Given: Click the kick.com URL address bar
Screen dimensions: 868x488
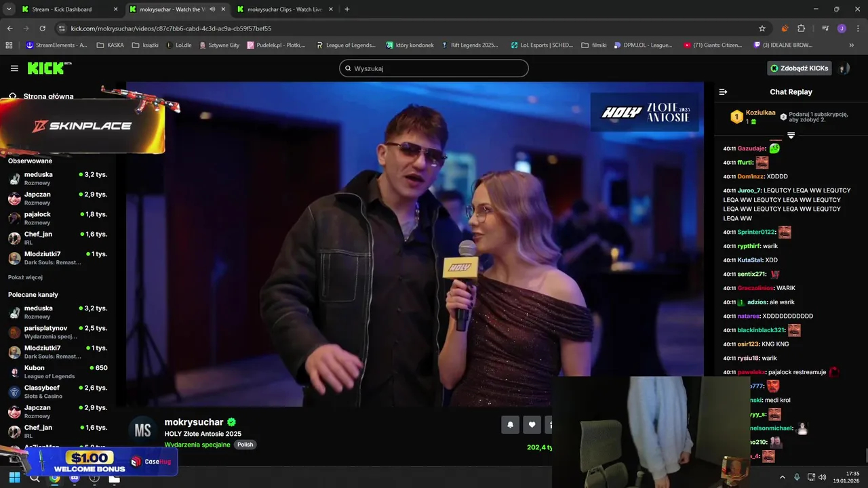Looking at the screenshot, I should click(407, 28).
